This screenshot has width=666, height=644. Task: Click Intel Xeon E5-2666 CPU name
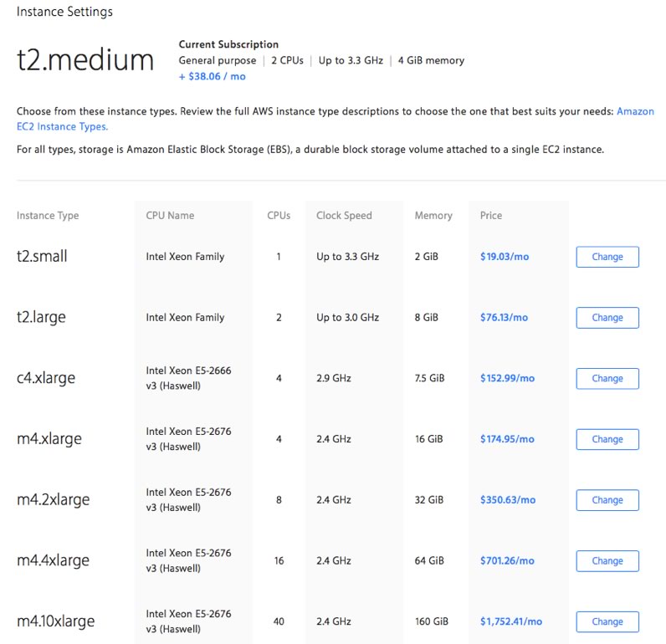(x=188, y=378)
